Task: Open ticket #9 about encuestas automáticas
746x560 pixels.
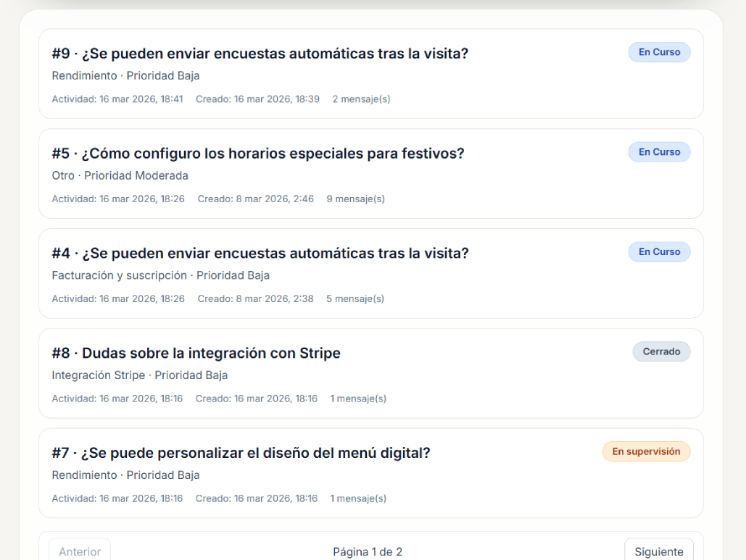Action: click(259, 53)
